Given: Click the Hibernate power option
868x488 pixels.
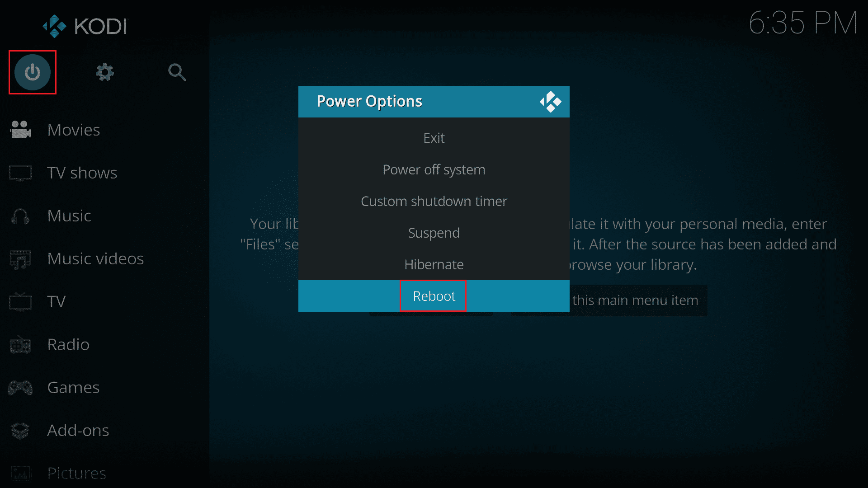Looking at the screenshot, I should 434,264.
